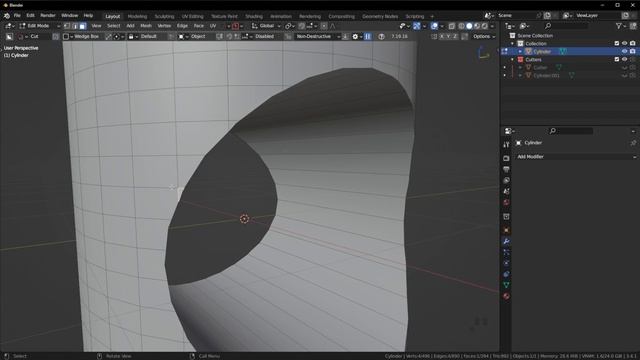Toggle viewport gizmos button
The image size is (640, 360).
tap(417, 26)
